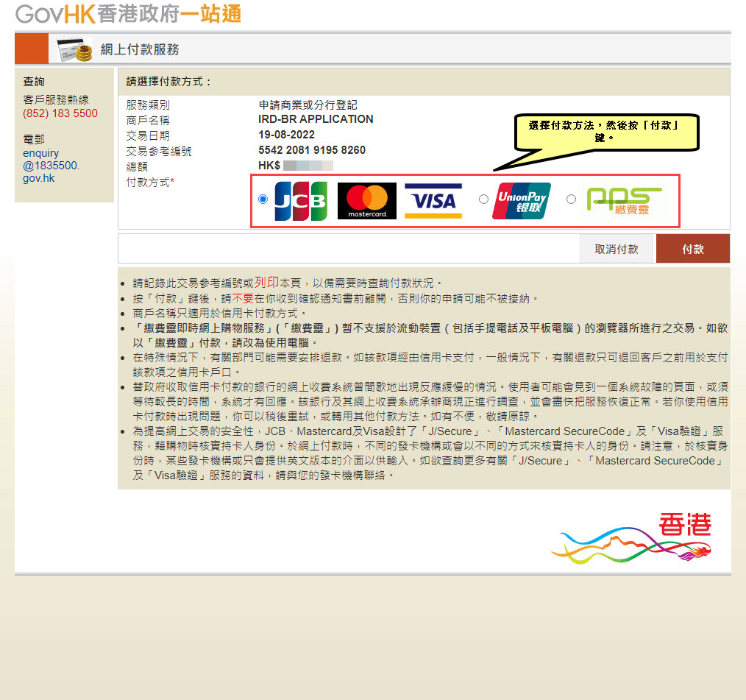Click the 電郵 label in sidebar
Image resolution: width=746 pixels, height=700 pixels.
[x=34, y=139]
